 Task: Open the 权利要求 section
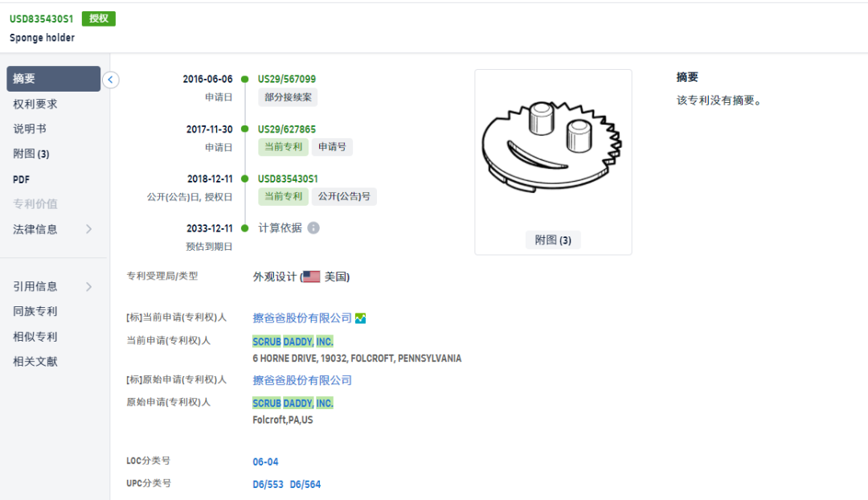click(x=35, y=104)
